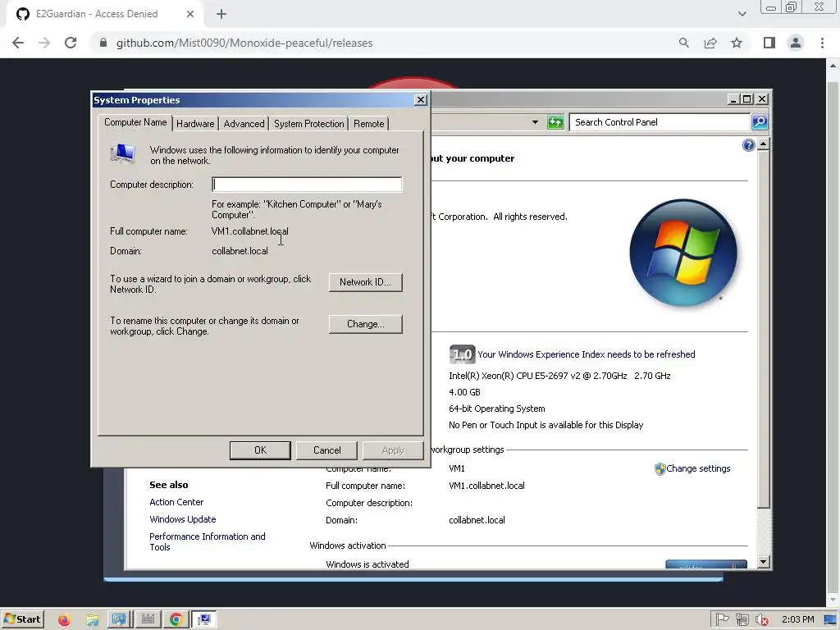Open the Advanced tab

coord(244,124)
